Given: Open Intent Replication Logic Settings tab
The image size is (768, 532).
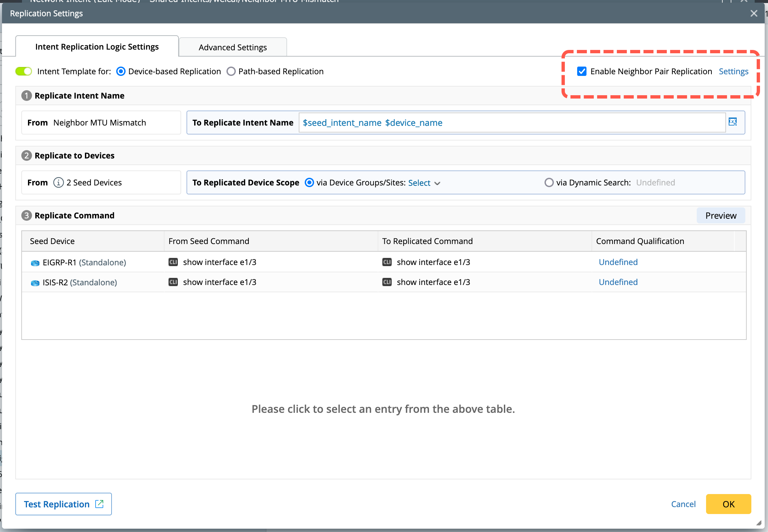Looking at the screenshot, I should pyautogui.click(x=97, y=47).
